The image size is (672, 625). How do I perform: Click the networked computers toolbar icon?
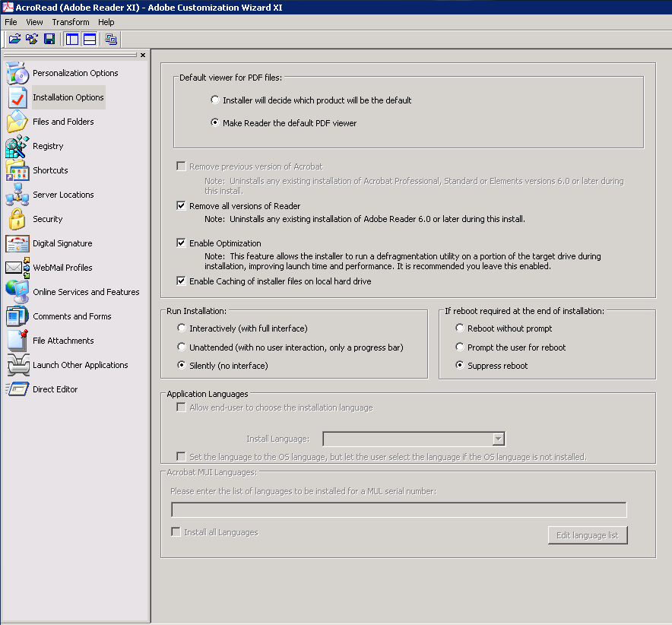[x=111, y=40]
